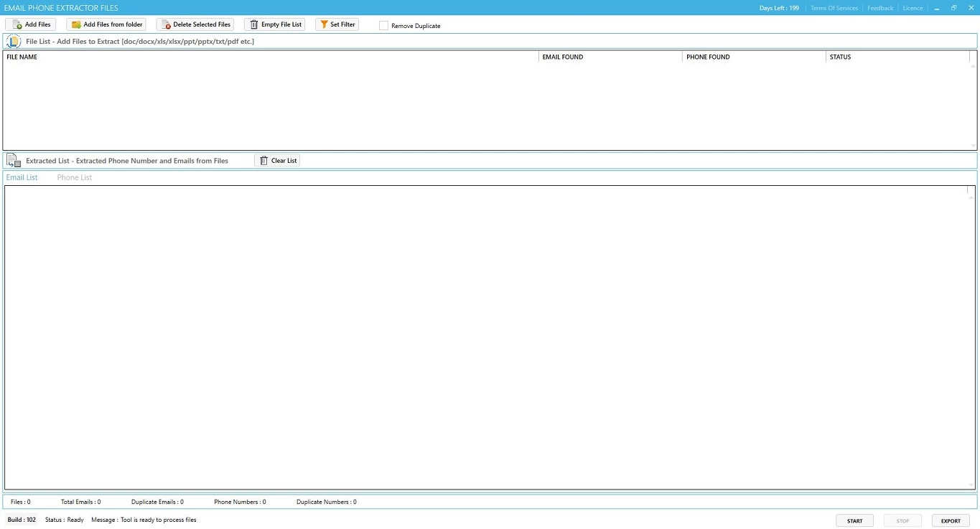Select the Email List tab

22,177
